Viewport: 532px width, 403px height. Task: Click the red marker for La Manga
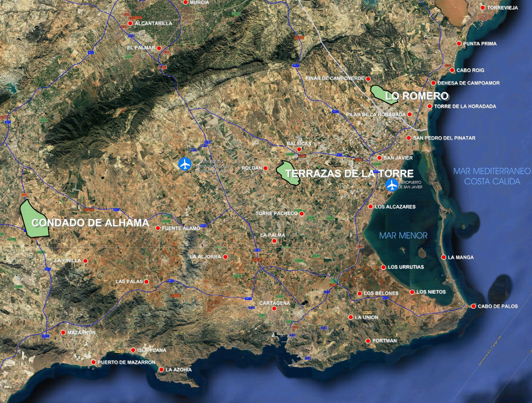[443, 257]
